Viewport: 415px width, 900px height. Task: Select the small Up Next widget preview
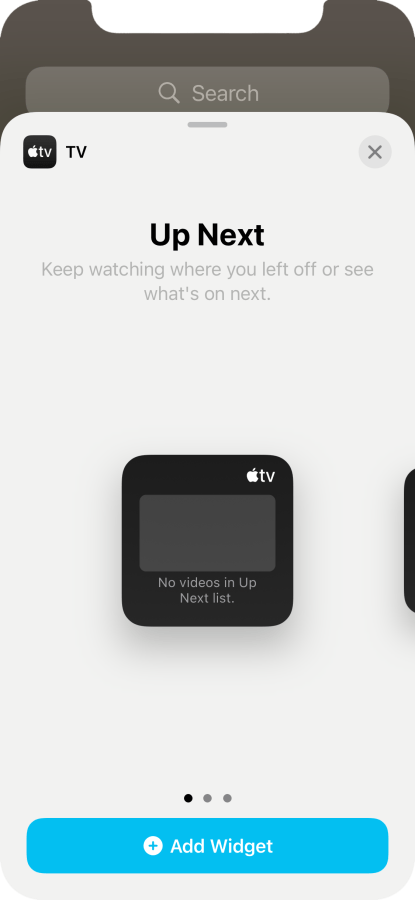[x=207, y=540]
